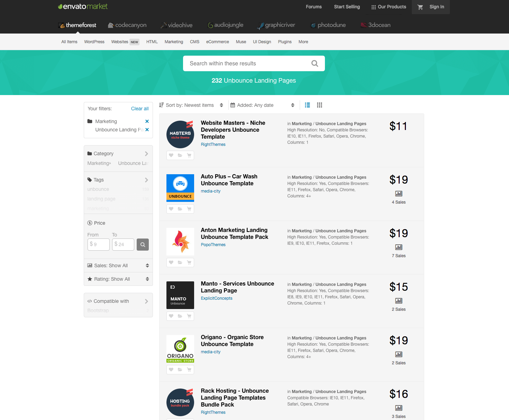Click the price range search button
The width and height of the screenshot is (509, 420).
(x=143, y=244)
